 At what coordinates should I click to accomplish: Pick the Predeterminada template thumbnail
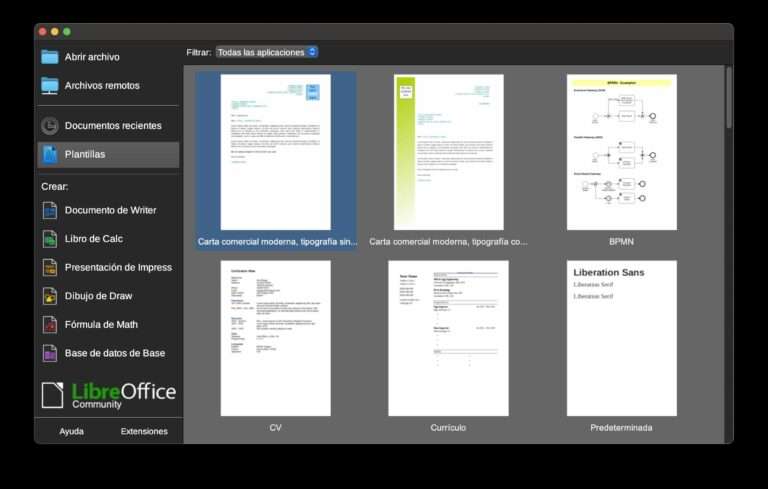621,338
